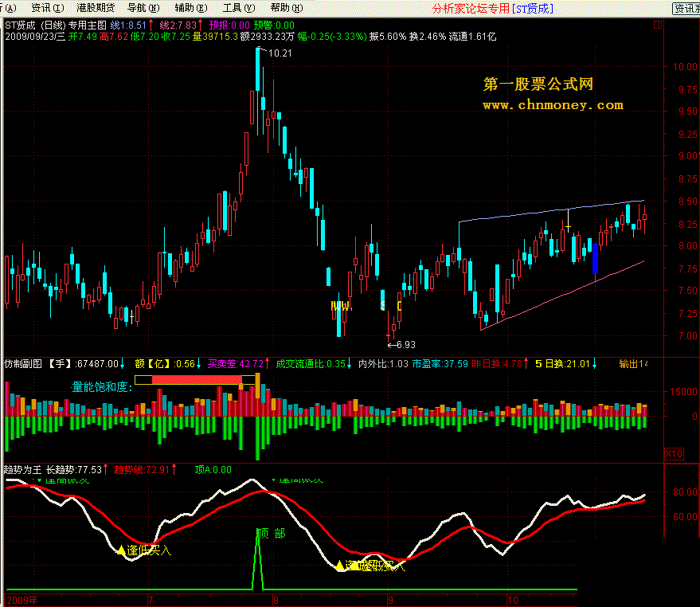Viewport: 700px width, 607px height.
Task: Click the turnover rate 换2.46%
Action: (427, 37)
